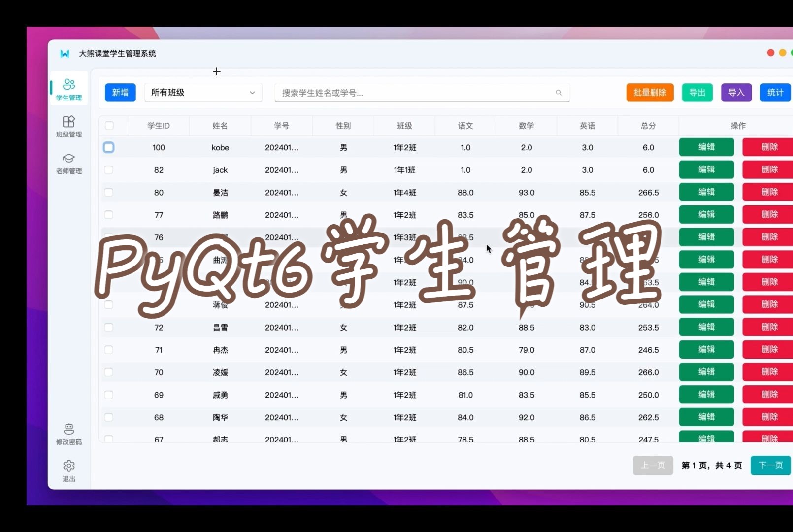Select total score cell 262.5
The image size is (793, 532).
pos(648,417)
